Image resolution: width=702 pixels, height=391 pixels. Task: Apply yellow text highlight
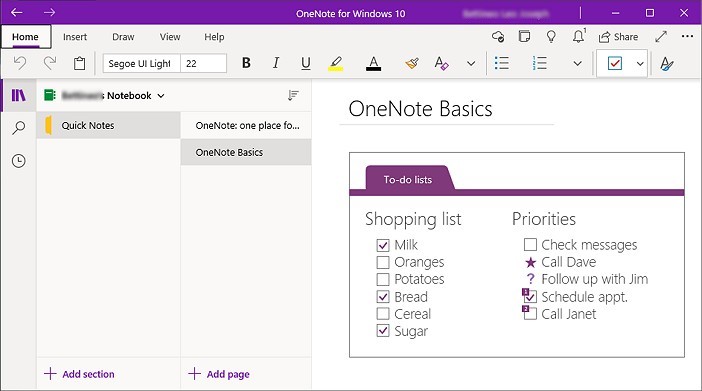[x=336, y=64]
